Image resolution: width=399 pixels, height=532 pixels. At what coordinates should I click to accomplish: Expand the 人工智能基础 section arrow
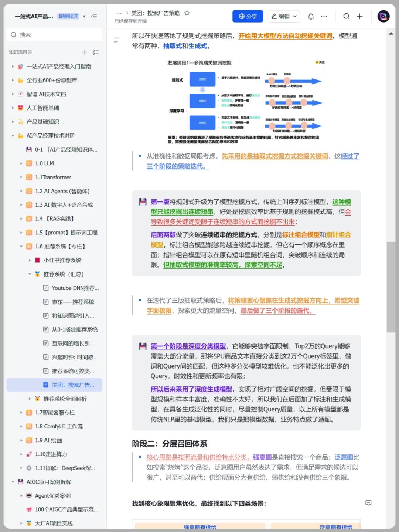13,108
